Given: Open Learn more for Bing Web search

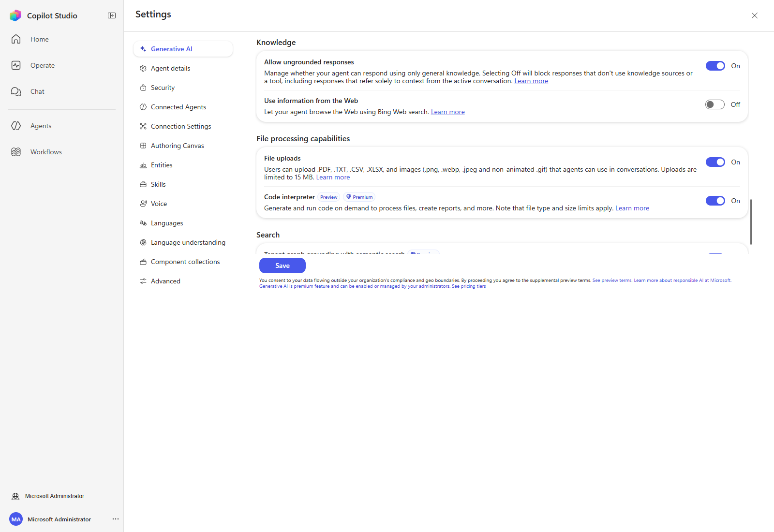Looking at the screenshot, I should point(448,112).
